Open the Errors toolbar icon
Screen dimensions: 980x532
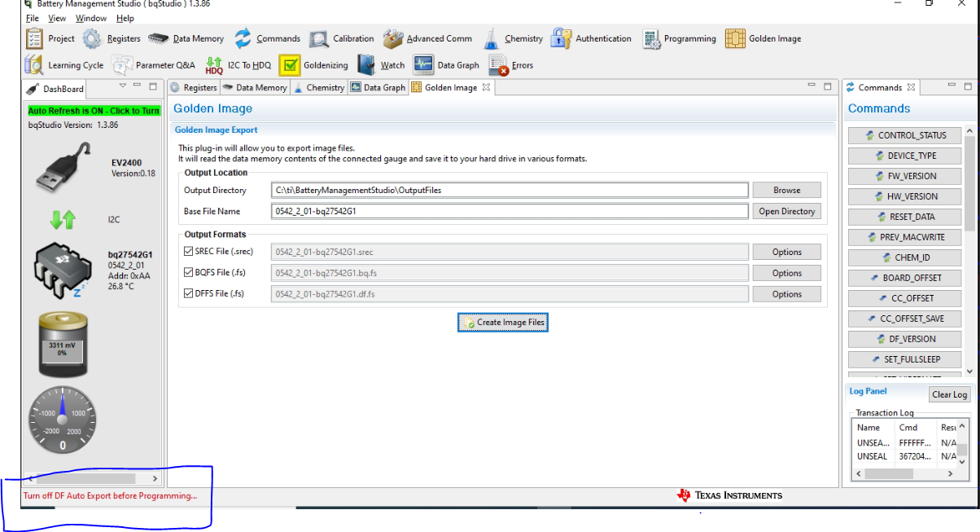click(499, 65)
